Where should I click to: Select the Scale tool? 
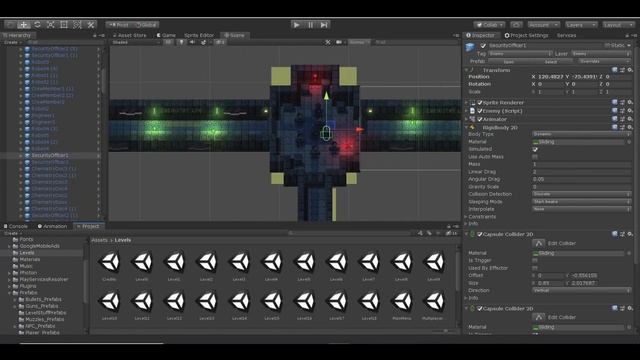point(51,25)
